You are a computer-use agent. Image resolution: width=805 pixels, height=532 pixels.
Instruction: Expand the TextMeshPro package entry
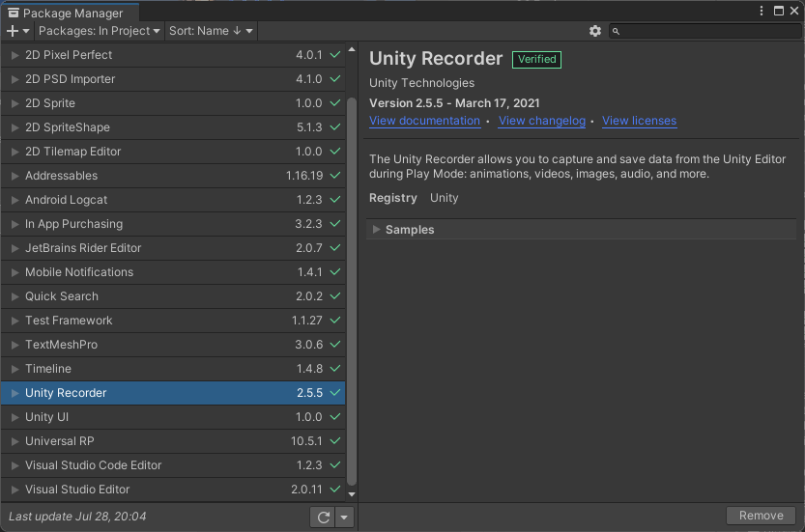[14, 345]
